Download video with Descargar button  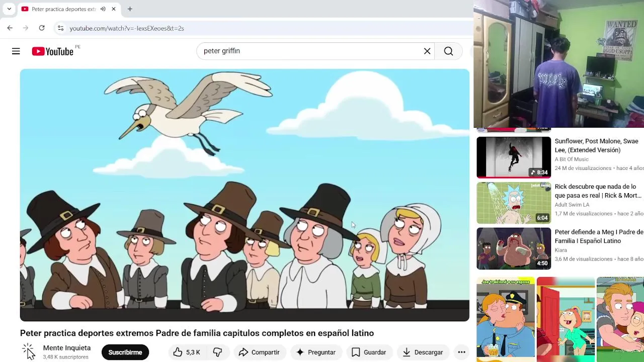click(423, 352)
